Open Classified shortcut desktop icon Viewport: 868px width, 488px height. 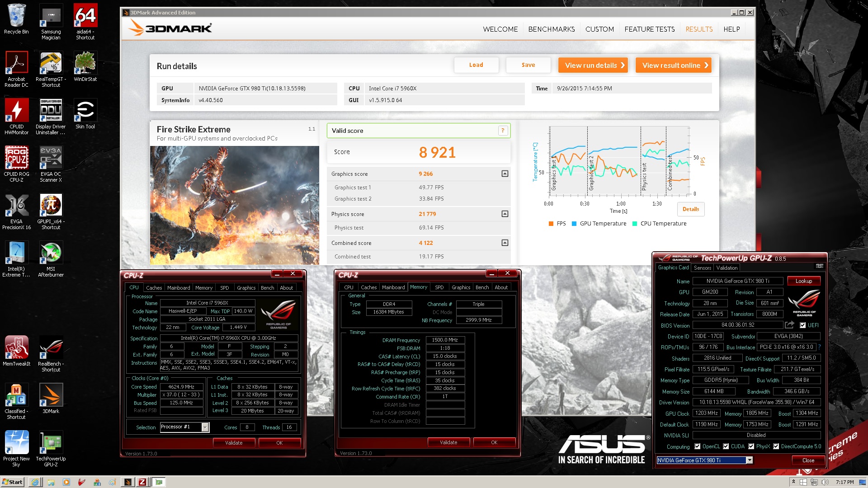(16, 401)
